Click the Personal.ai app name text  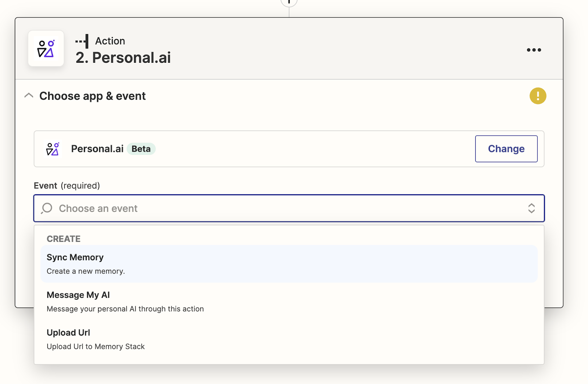97,149
